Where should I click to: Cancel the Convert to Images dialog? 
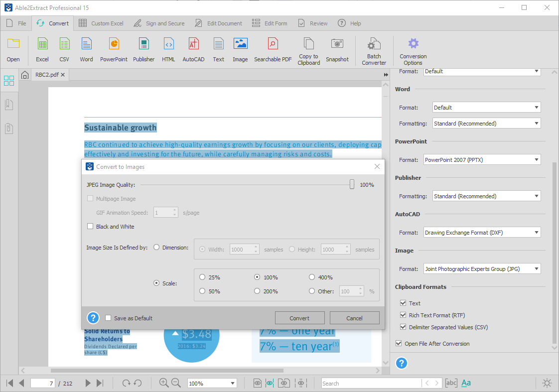tap(354, 318)
